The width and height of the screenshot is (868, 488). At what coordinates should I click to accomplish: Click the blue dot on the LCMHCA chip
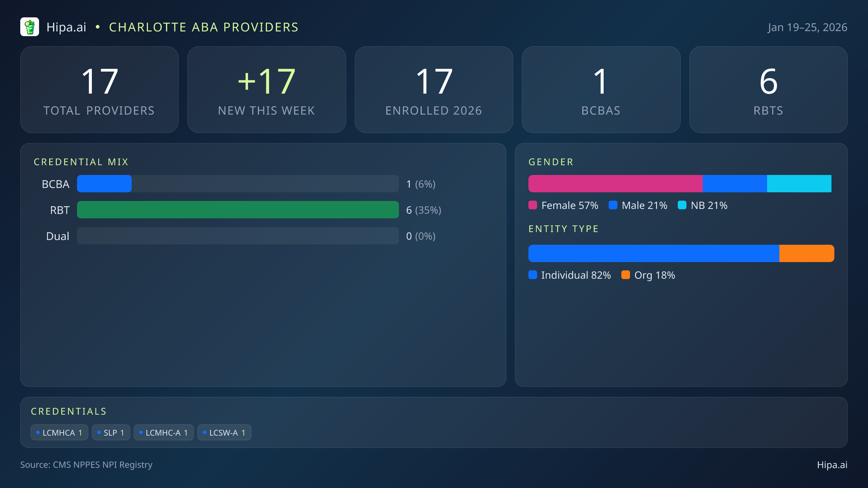click(x=38, y=432)
